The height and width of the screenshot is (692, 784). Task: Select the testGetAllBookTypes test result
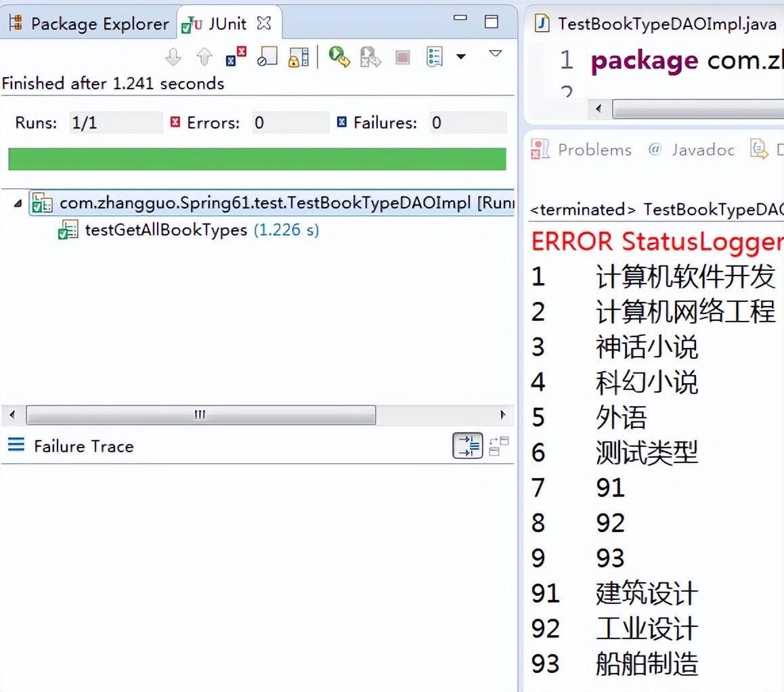pos(188,230)
